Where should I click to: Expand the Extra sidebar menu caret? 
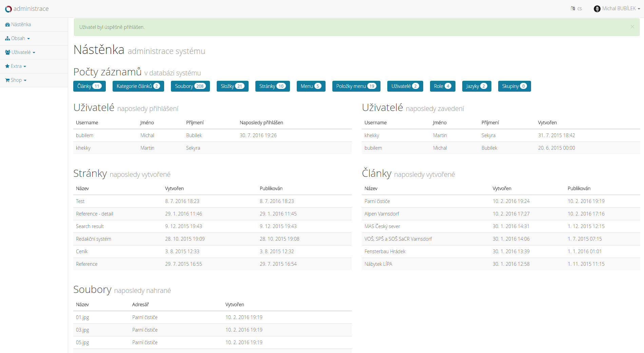tap(25, 67)
